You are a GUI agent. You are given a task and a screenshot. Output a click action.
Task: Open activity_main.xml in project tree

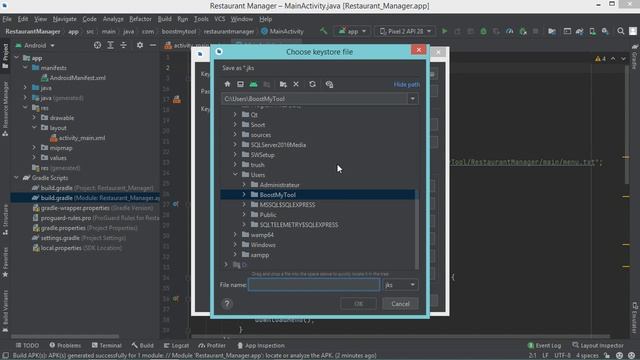(78, 138)
